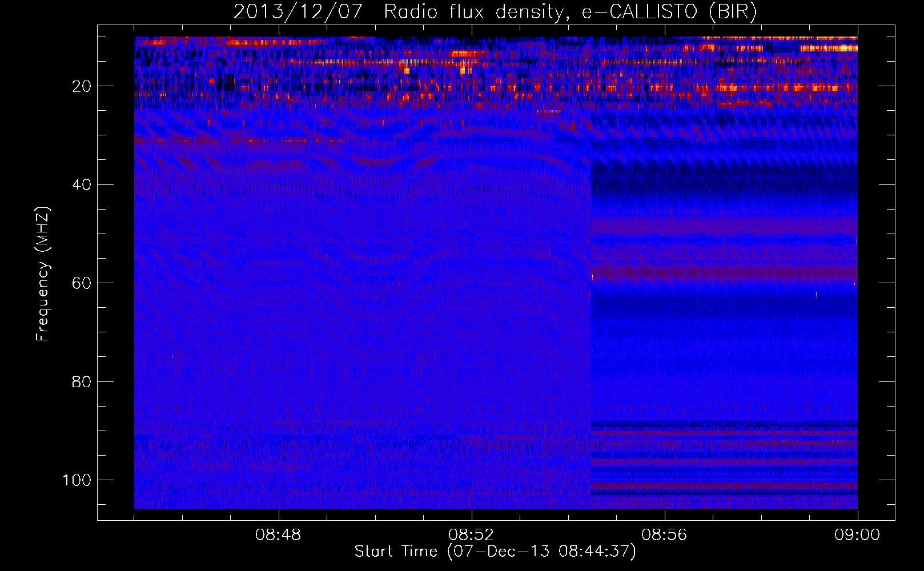Click the 'Frequency (MHZ)' axis label
Image resolution: width=924 pixels, height=571 pixels.
[x=43, y=275]
